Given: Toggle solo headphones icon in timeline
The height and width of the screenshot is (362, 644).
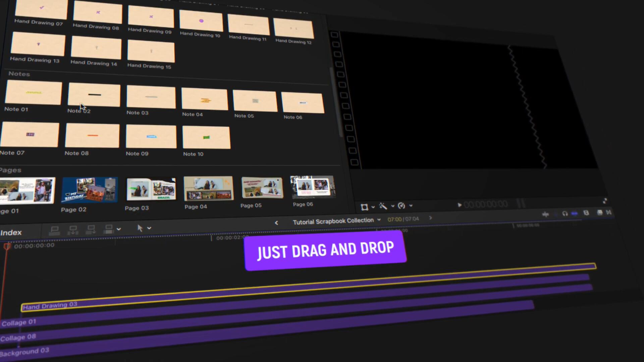Looking at the screenshot, I should [x=565, y=214].
